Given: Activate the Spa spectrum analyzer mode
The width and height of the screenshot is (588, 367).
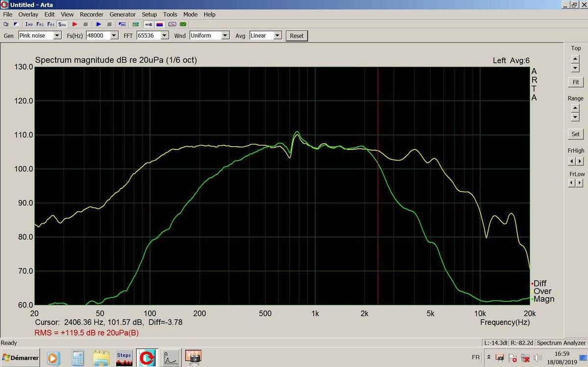Looking at the screenshot, I should pyautogui.click(x=62, y=24).
